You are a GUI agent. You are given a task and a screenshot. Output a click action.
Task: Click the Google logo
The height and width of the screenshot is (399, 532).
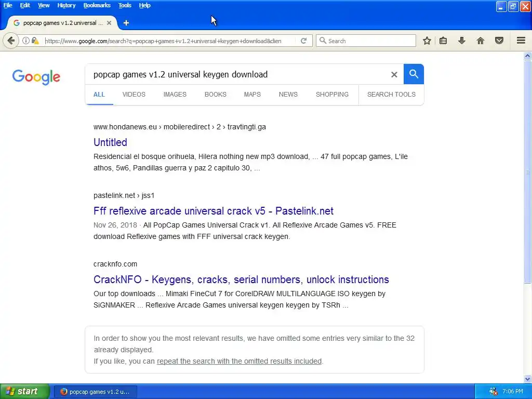[36, 77]
